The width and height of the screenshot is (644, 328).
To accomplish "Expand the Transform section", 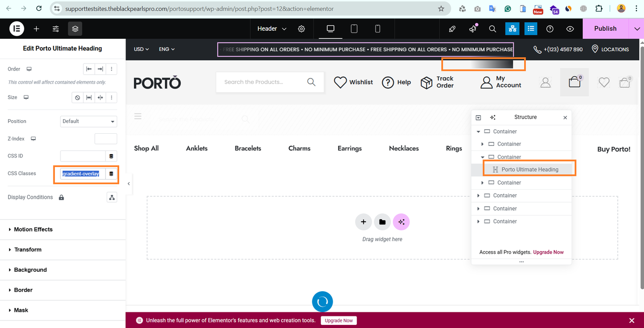I will (x=63, y=250).
